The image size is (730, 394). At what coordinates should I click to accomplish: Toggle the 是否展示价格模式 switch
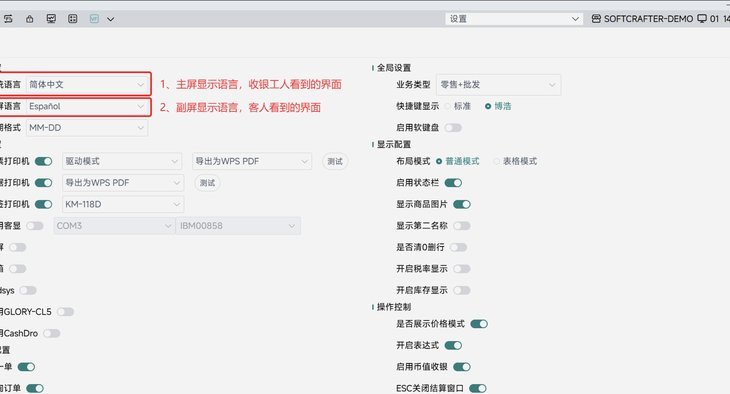[479, 324]
